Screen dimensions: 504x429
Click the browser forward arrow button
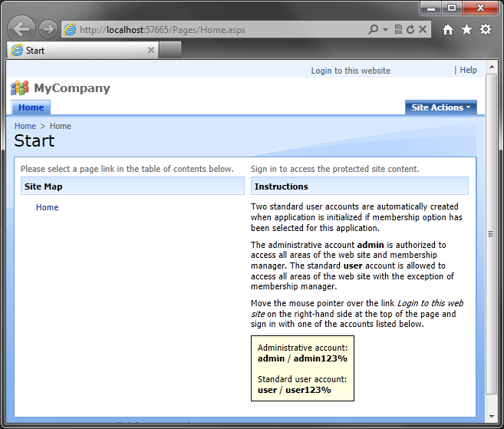coord(48,29)
